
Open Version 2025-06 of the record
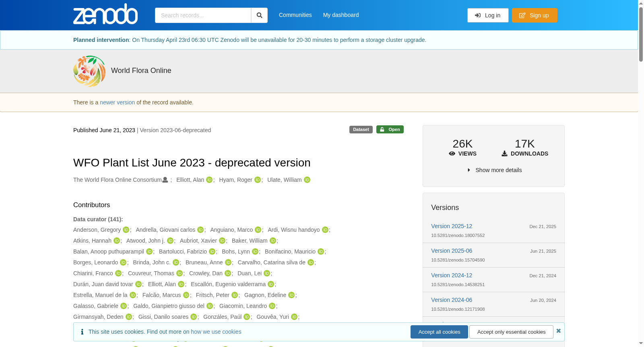click(452, 251)
